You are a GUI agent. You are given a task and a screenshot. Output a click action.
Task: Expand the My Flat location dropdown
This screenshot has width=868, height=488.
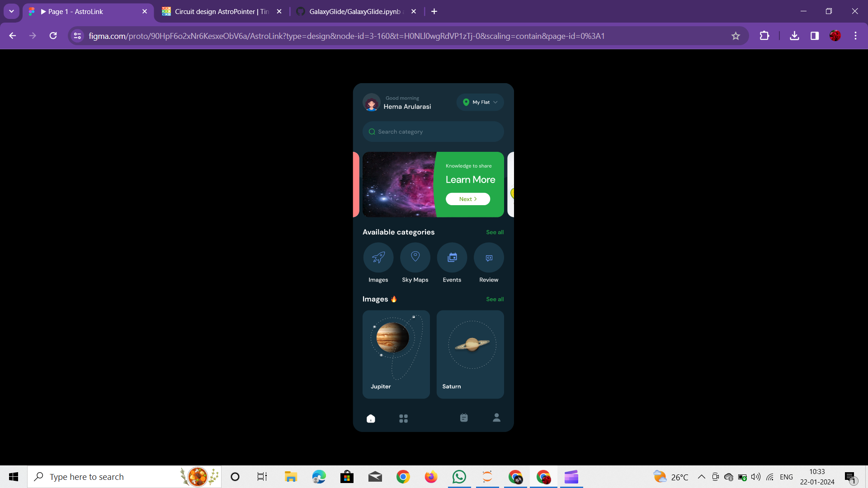480,102
